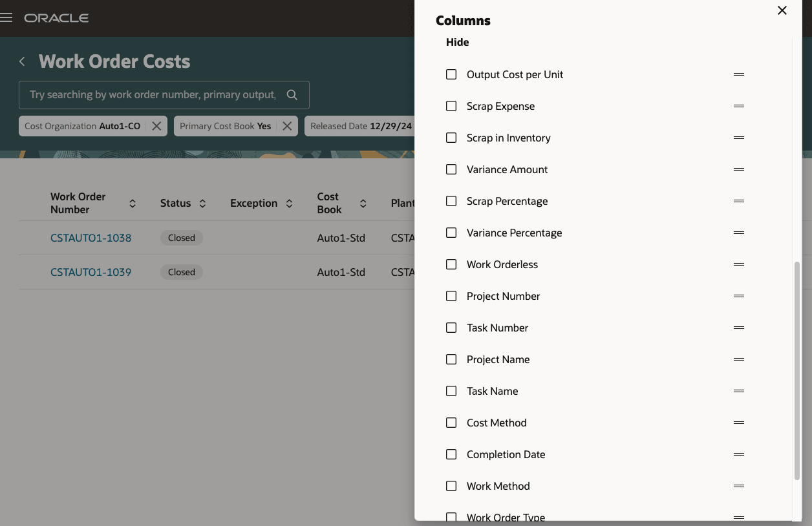This screenshot has height=526, width=812.
Task: Enable the Completion Date column
Action: click(x=451, y=454)
